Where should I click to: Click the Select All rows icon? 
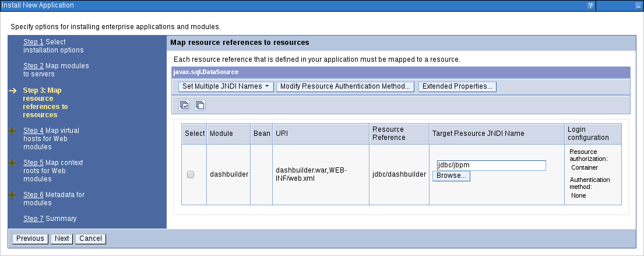click(184, 105)
